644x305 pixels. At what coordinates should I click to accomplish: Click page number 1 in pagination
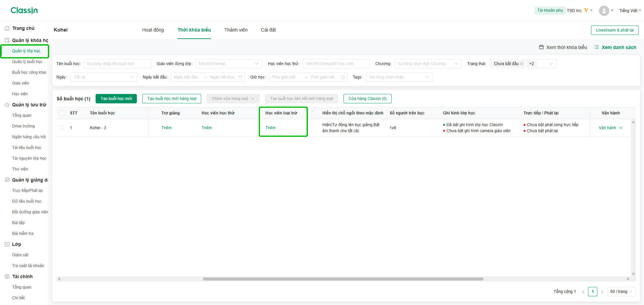[x=592, y=292]
